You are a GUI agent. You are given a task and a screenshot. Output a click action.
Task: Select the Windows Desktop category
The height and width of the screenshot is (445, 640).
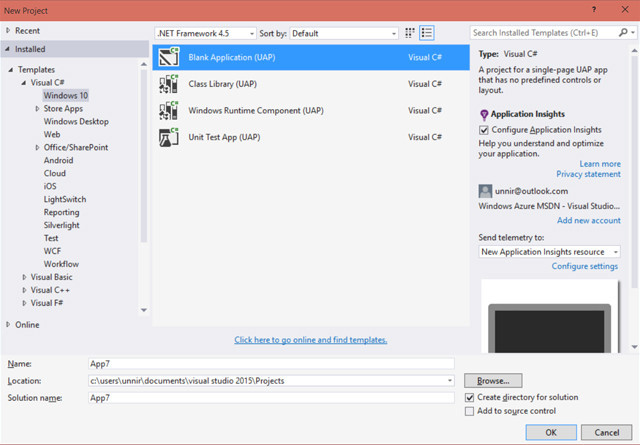(76, 122)
